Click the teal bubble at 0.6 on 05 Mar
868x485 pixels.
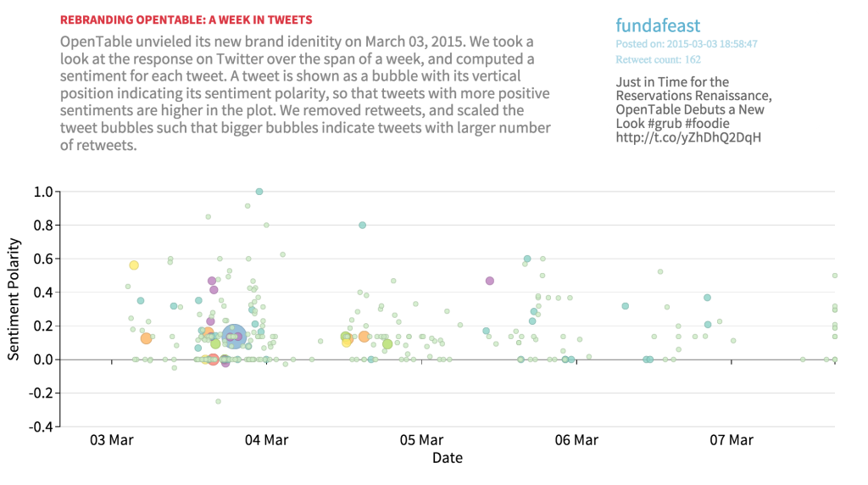pyautogui.click(x=527, y=259)
